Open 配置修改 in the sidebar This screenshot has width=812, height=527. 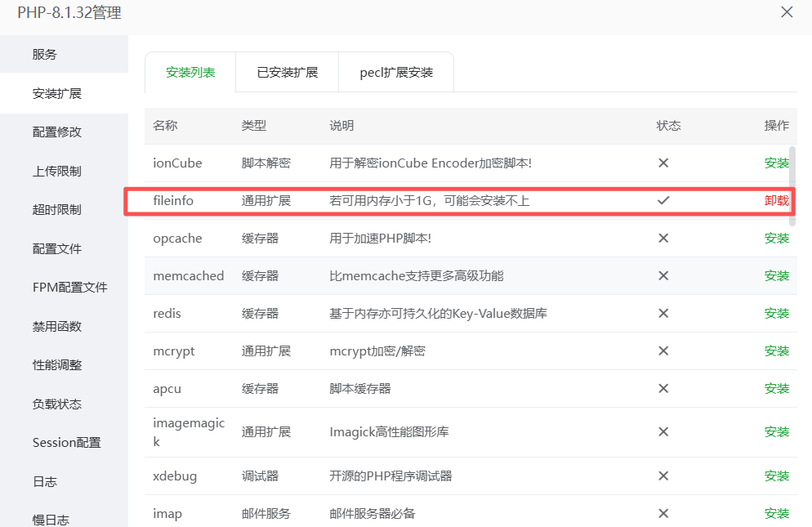pos(57,132)
